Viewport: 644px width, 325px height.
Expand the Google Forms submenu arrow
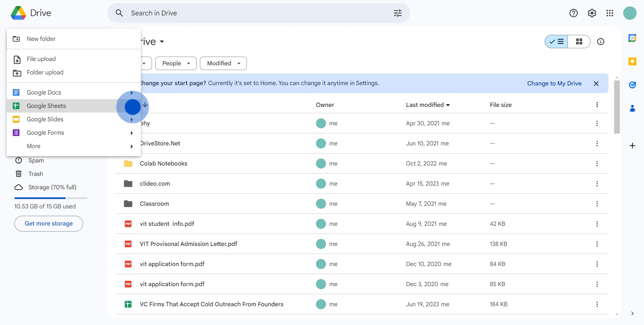(132, 133)
